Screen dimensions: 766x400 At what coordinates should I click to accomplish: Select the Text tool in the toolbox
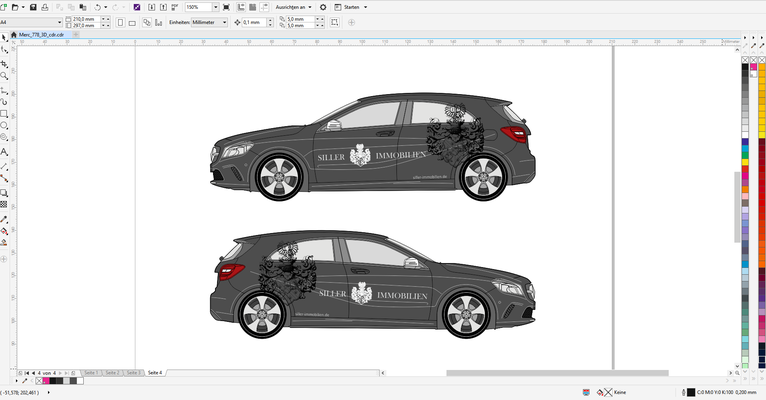click(x=4, y=152)
